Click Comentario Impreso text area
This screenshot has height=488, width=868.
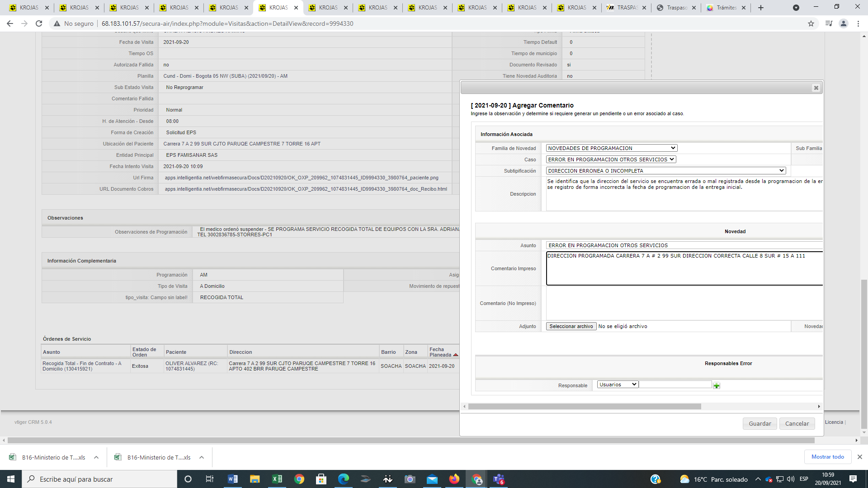coord(684,268)
